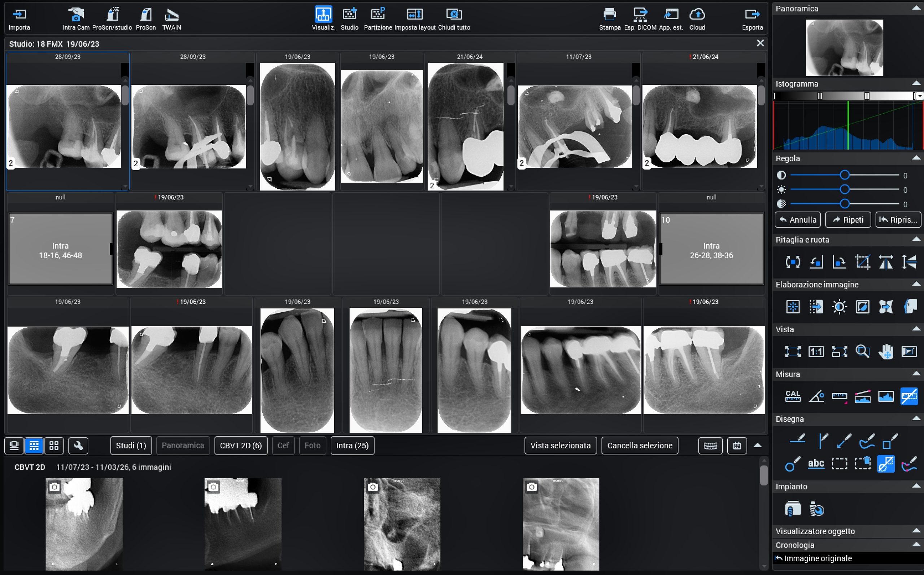Click the 1:1 actual size view icon
The height and width of the screenshot is (575, 924).
[x=816, y=351]
